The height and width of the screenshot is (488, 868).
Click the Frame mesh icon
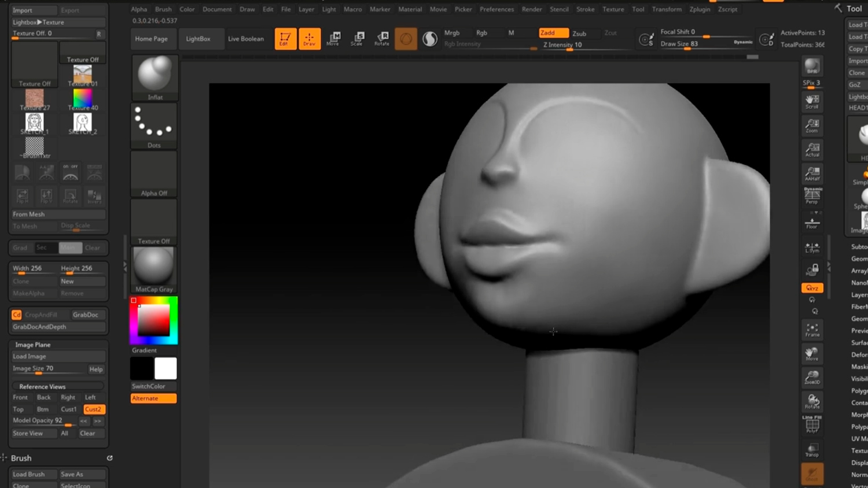pyautogui.click(x=812, y=330)
